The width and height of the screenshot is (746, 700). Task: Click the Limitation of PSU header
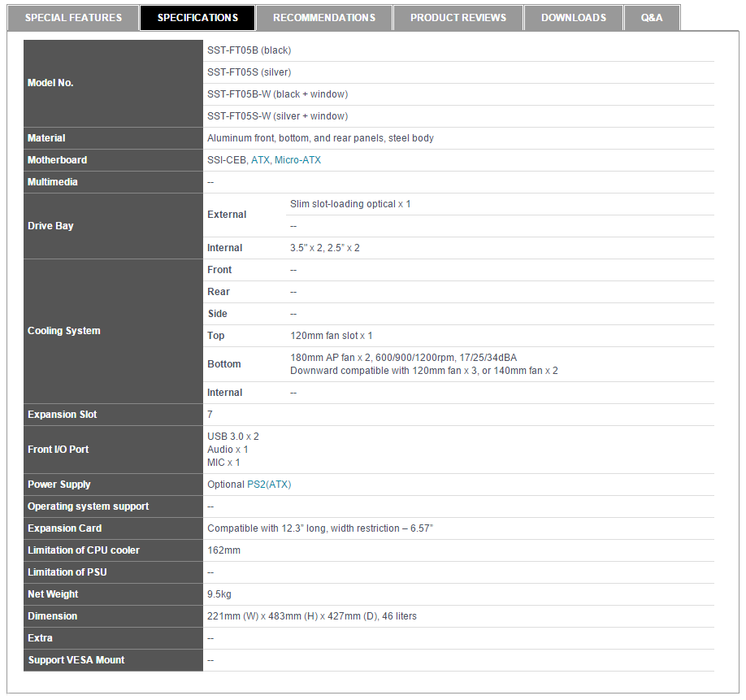tap(113, 572)
